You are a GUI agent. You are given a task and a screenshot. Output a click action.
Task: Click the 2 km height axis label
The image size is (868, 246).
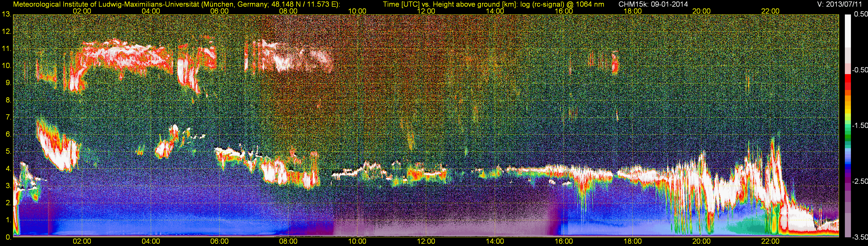8,203
